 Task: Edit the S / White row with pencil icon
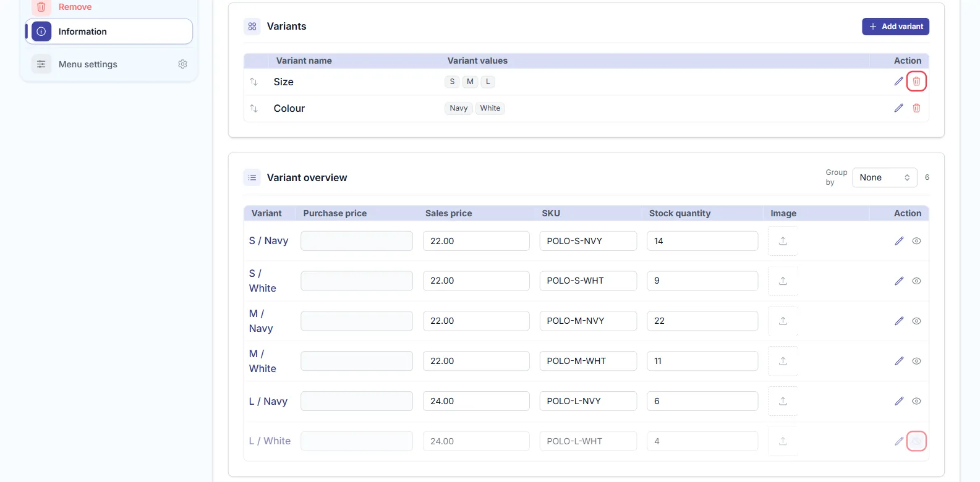[x=899, y=281]
